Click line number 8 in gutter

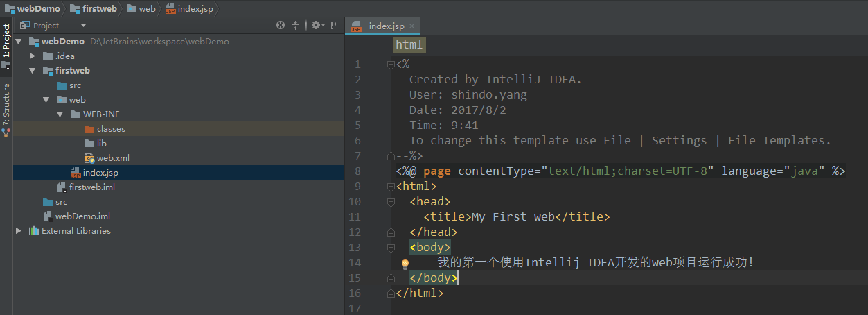pyautogui.click(x=357, y=171)
